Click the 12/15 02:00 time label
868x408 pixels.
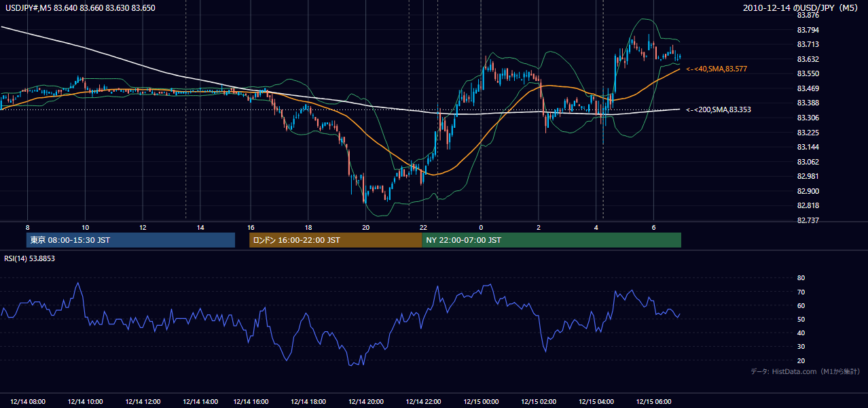(x=539, y=402)
